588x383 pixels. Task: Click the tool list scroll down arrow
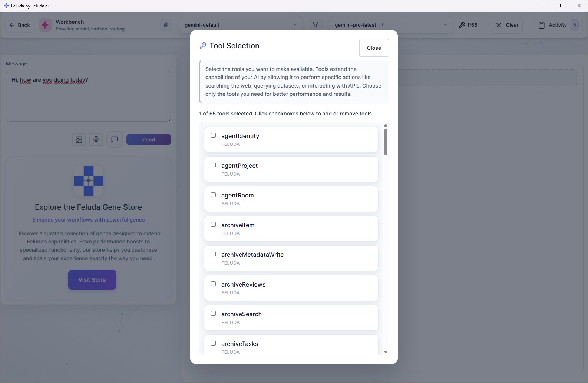click(386, 352)
